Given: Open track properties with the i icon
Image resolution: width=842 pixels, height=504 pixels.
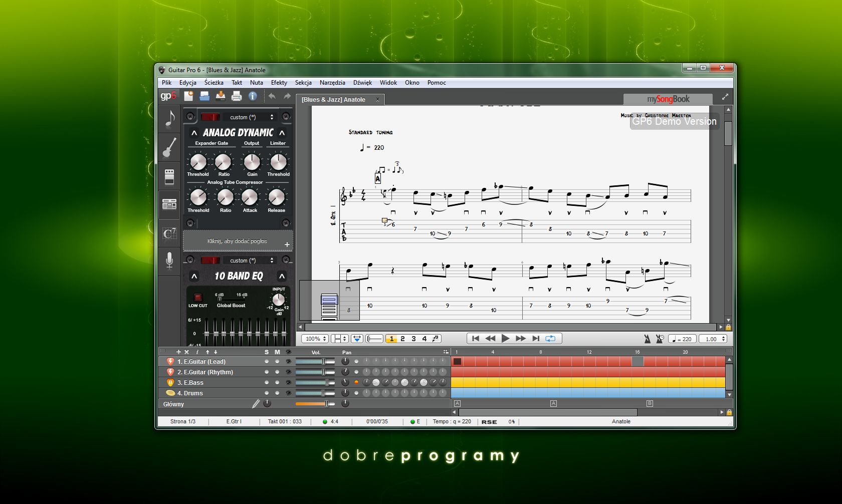Looking at the screenshot, I should click(x=197, y=352).
